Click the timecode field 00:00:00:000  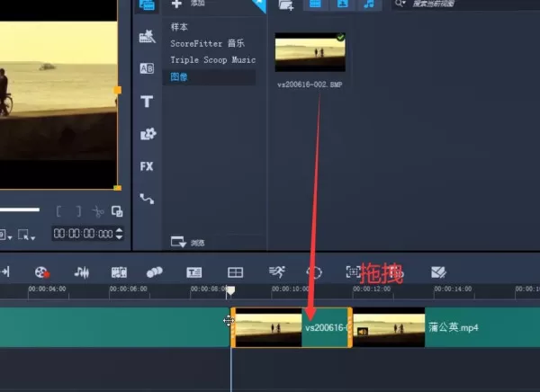click(84, 234)
